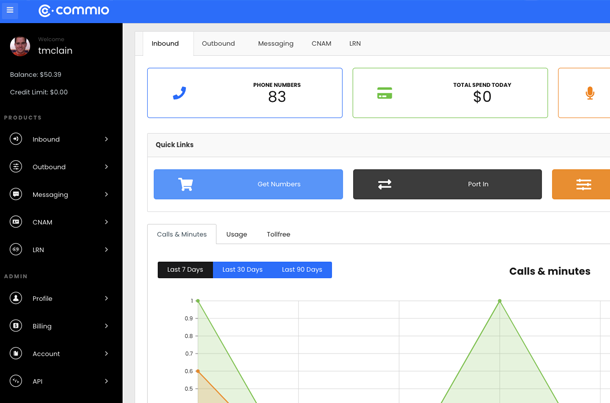The width and height of the screenshot is (610, 403).
Task: Select the Last 90 Days range
Action: (302, 270)
